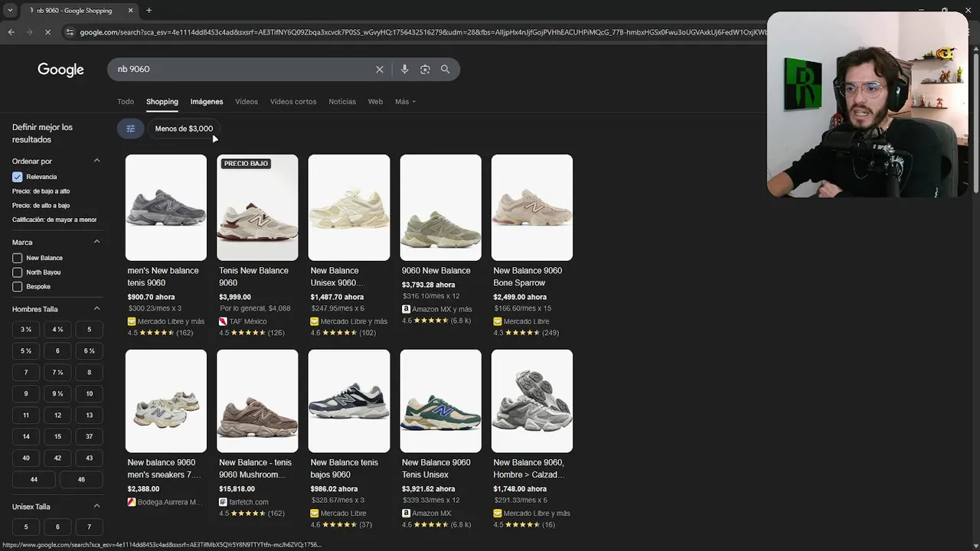Sort by Calificación: de mayor a menor
The height and width of the screenshot is (551, 980).
coord(54,220)
